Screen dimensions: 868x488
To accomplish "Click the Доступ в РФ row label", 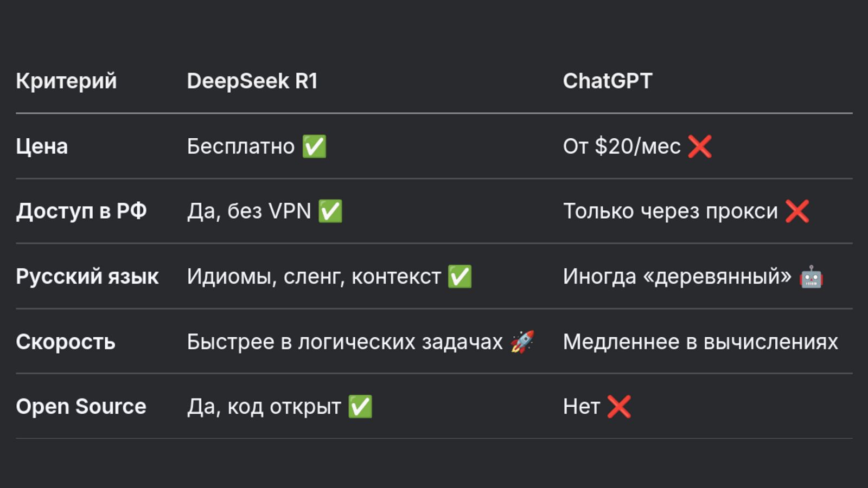I will (x=81, y=211).
